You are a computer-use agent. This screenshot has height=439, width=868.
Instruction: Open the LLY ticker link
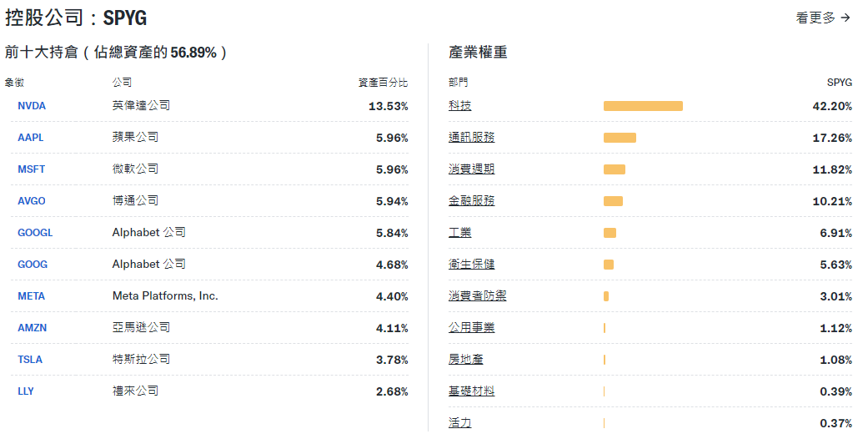coord(26,391)
